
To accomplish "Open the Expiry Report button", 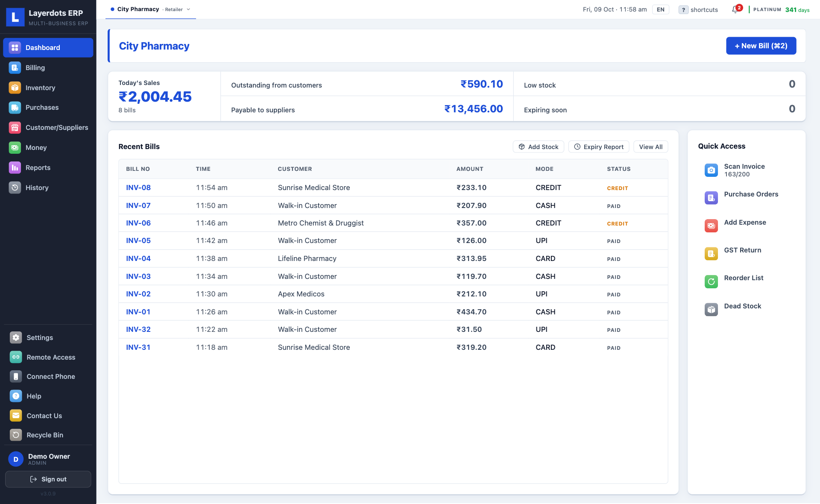I will tap(598, 147).
